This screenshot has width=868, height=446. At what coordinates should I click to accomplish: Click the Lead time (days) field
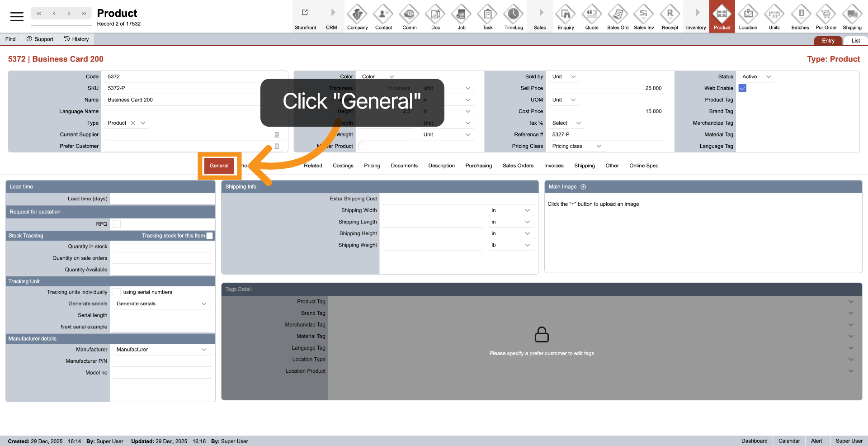(162, 199)
